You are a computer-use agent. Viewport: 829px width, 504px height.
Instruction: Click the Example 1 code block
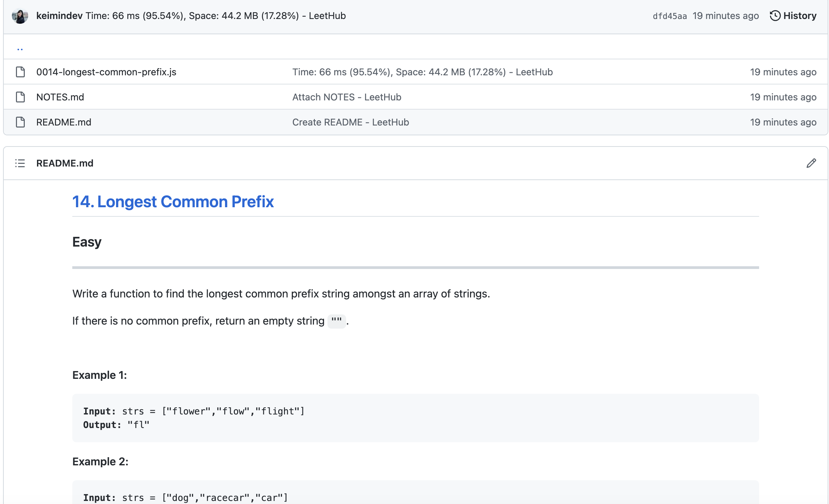(415, 418)
